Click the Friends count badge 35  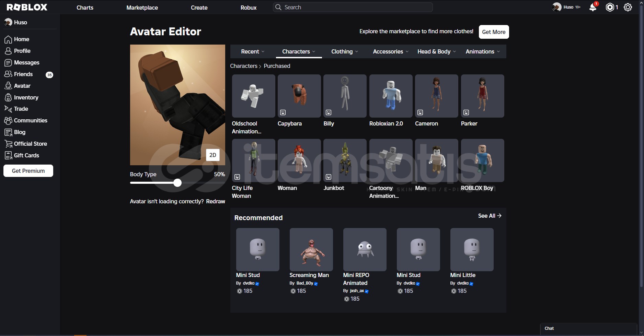[x=49, y=75]
